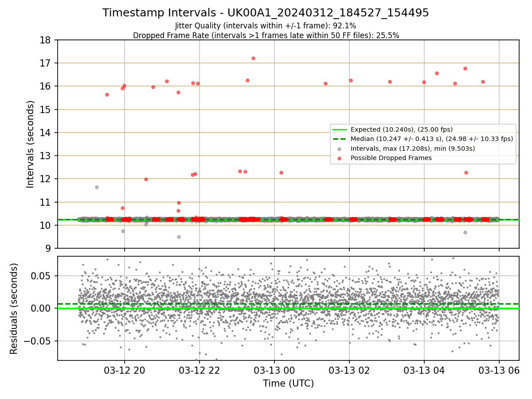Click the red dot marker in the legend

click(x=339, y=158)
